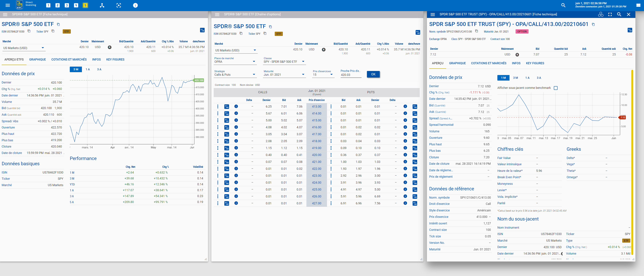
Task: Click the OPTION badge in option window
Action: coord(522,32)
